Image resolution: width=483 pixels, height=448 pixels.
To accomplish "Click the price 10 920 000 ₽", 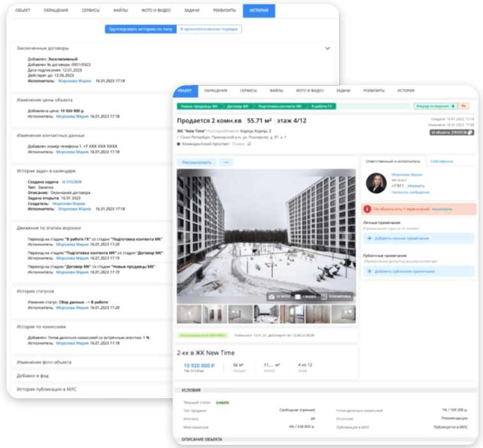I will [199, 366].
